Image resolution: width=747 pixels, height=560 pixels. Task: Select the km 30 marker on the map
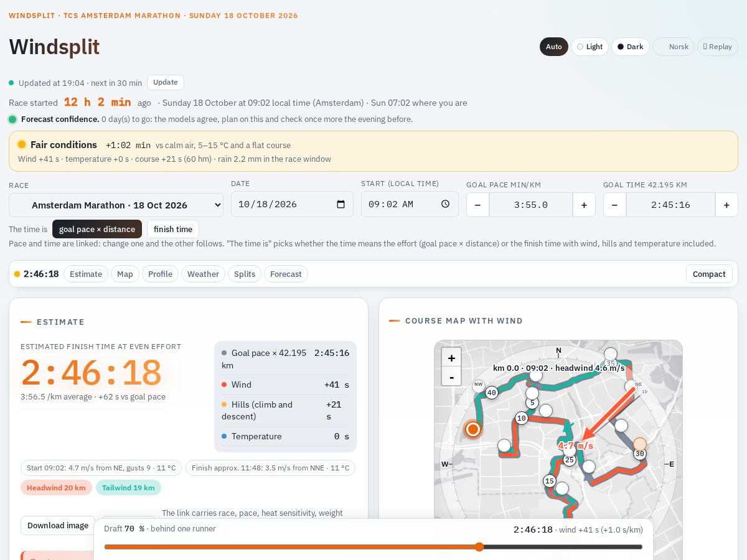click(x=639, y=454)
